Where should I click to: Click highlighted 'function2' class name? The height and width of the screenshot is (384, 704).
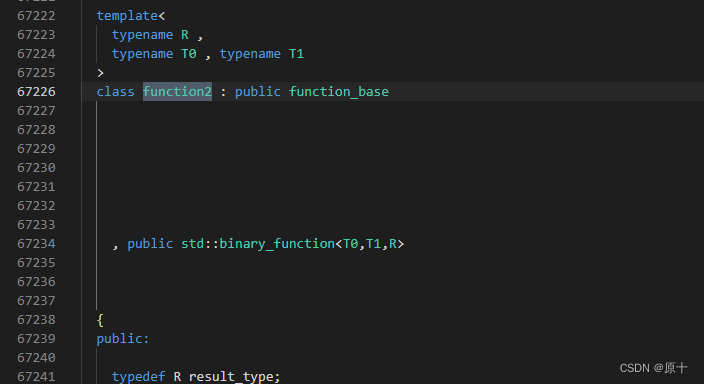click(x=177, y=92)
